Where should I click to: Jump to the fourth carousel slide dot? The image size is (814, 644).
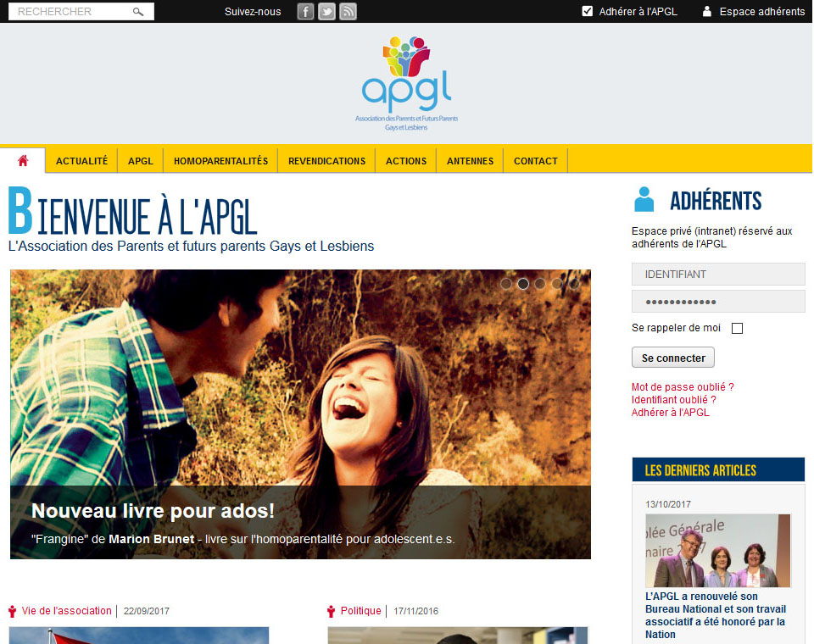(x=557, y=284)
